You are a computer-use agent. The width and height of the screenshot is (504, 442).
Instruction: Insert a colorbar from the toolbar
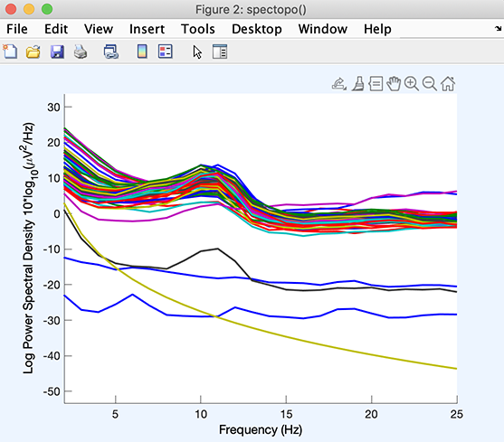click(142, 52)
